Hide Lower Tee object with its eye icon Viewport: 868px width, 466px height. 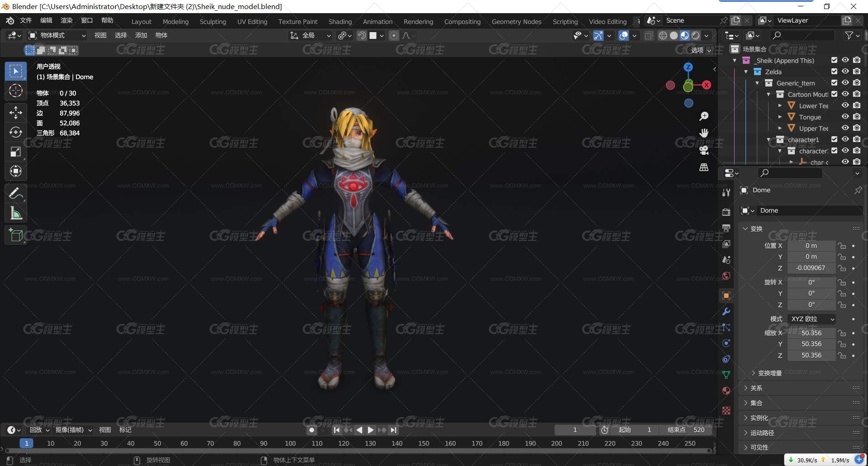click(845, 105)
